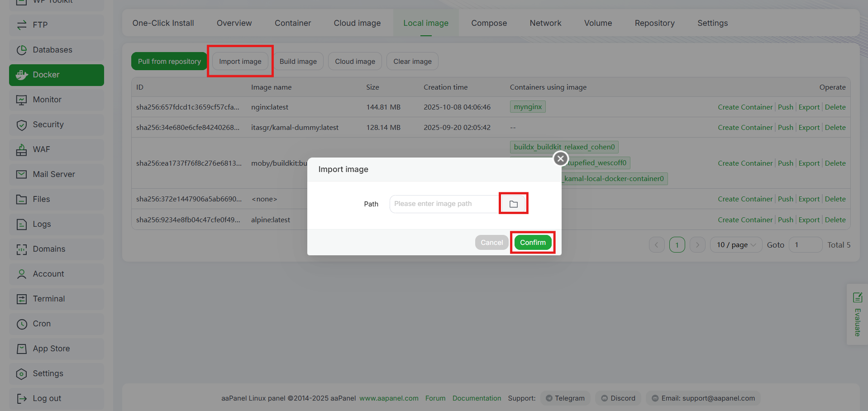This screenshot has width=868, height=411.
Task: Confirm the image import
Action: 533,243
